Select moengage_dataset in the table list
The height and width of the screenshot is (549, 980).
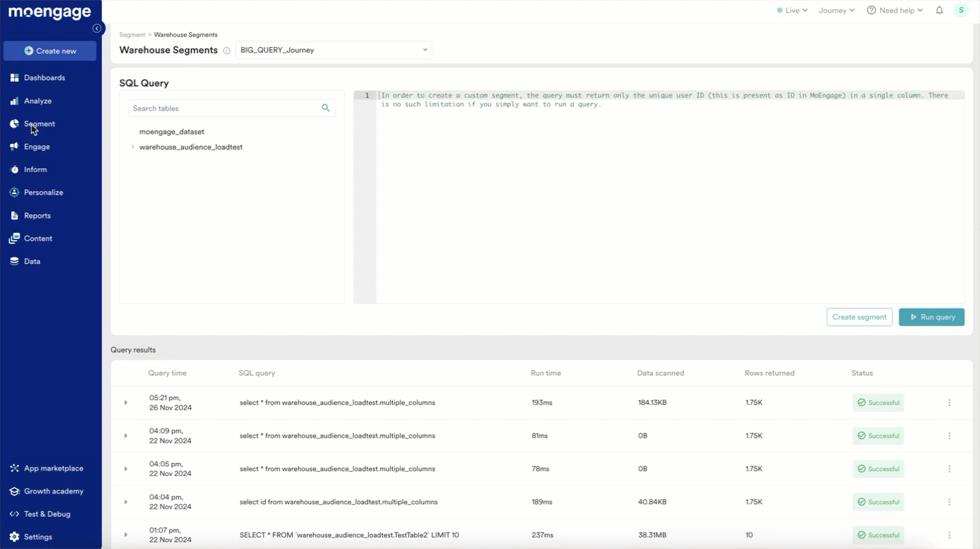(172, 132)
